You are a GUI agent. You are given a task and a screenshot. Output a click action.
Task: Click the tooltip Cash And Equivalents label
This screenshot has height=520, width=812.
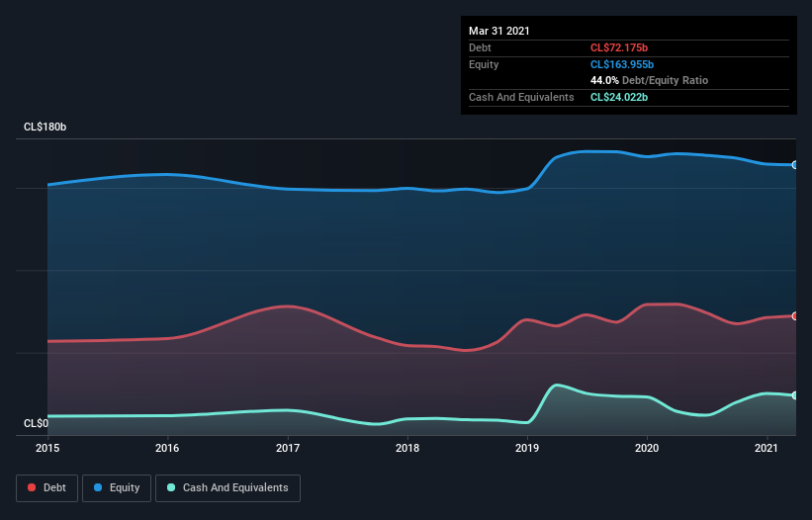521,97
